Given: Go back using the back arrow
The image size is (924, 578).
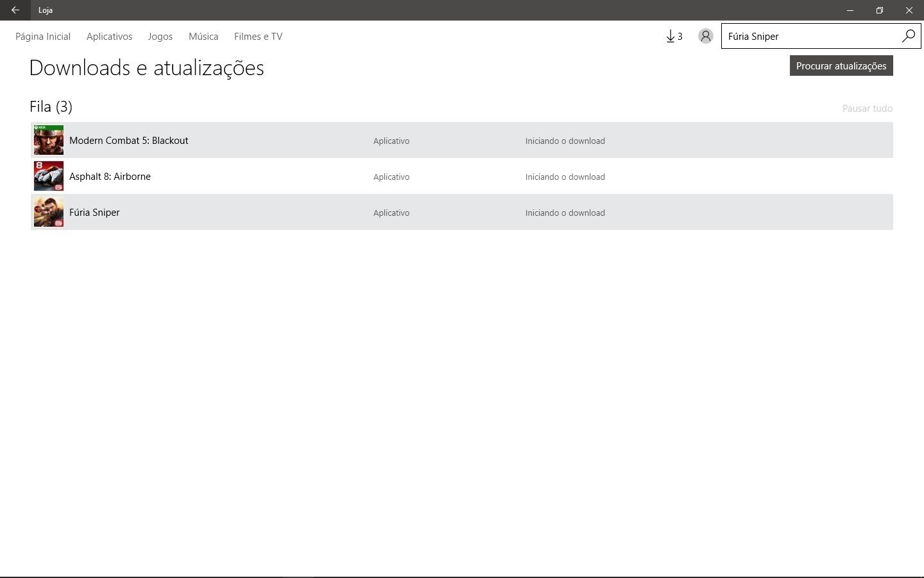Looking at the screenshot, I should coord(15,10).
